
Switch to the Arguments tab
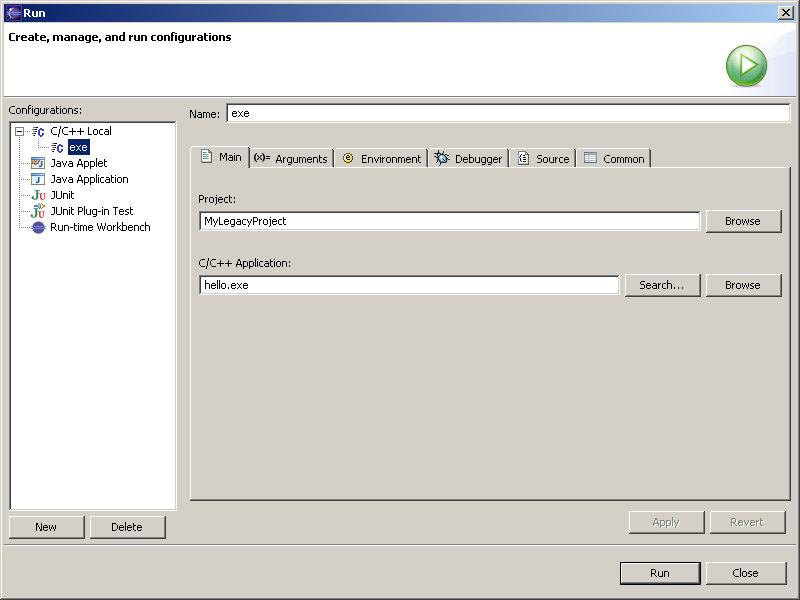pyautogui.click(x=290, y=158)
